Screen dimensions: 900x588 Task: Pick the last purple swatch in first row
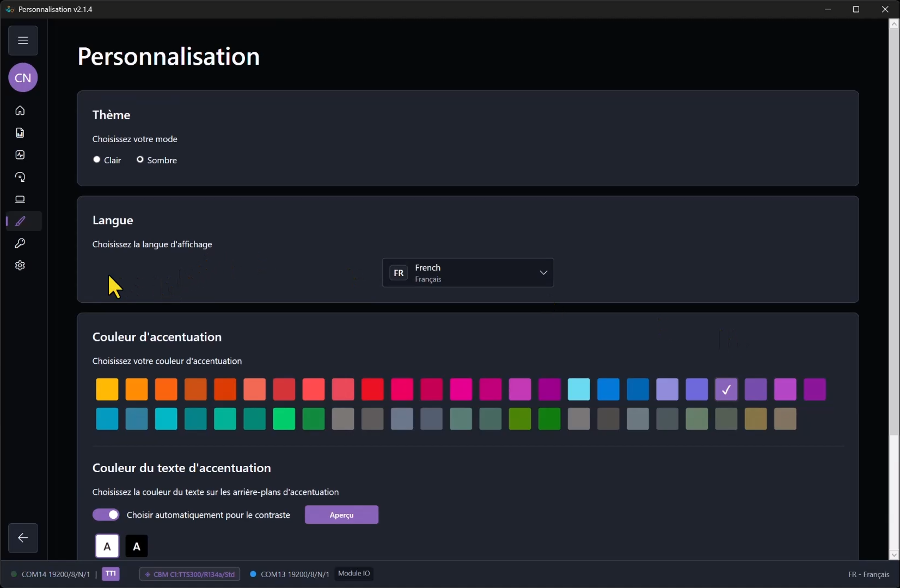[815, 389]
